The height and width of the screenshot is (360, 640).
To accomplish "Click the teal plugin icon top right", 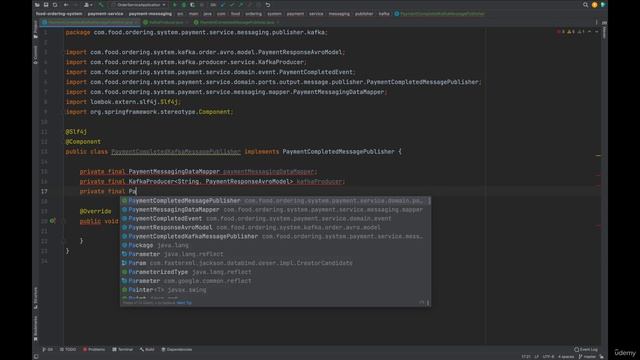I will point(603,5).
